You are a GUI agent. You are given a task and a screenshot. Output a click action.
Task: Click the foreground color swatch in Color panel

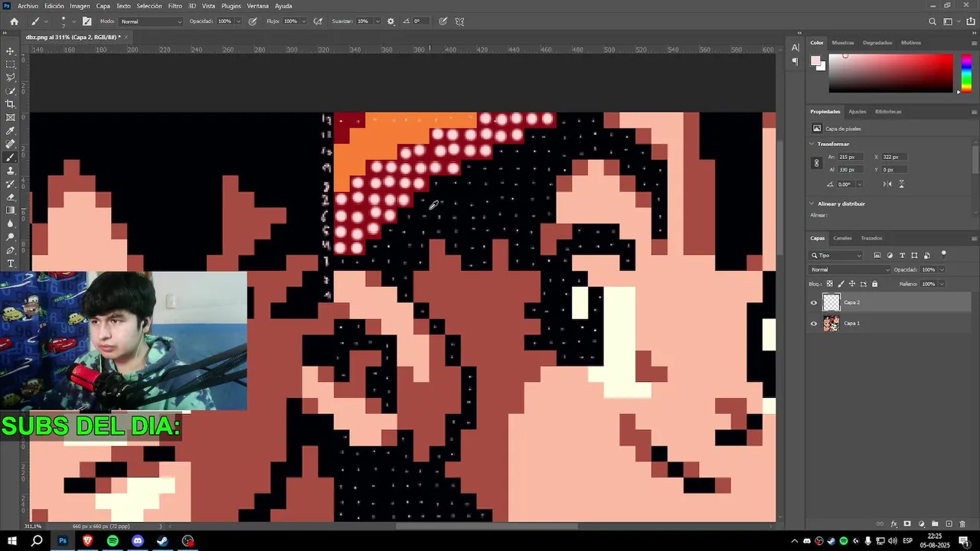[816, 61]
